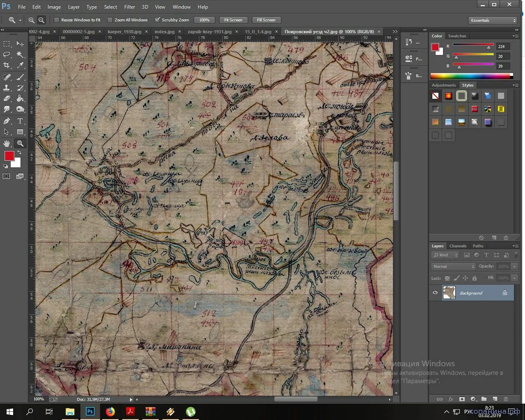Image resolution: width=525 pixels, height=420 pixels.
Task: Enable Resize Windows to Fit checkbox
Action: point(57,20)
